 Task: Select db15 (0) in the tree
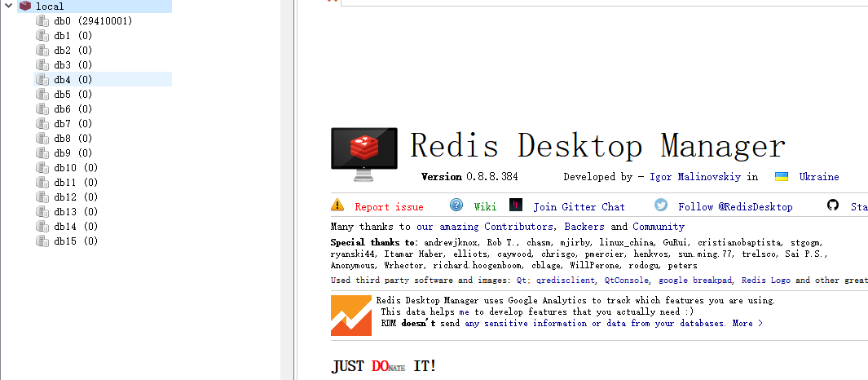[x=76, y=241]
